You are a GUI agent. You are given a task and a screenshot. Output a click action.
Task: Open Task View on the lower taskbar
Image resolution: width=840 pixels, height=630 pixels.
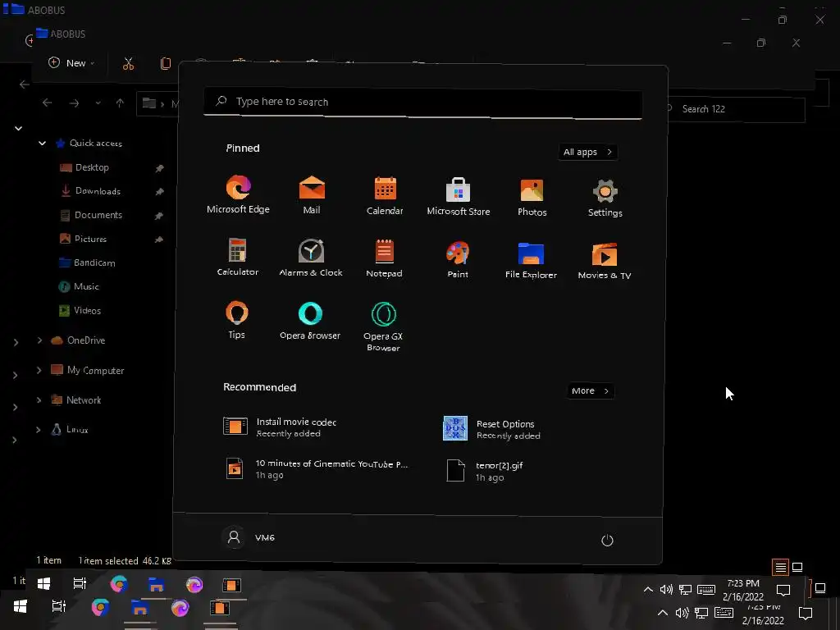59,606
